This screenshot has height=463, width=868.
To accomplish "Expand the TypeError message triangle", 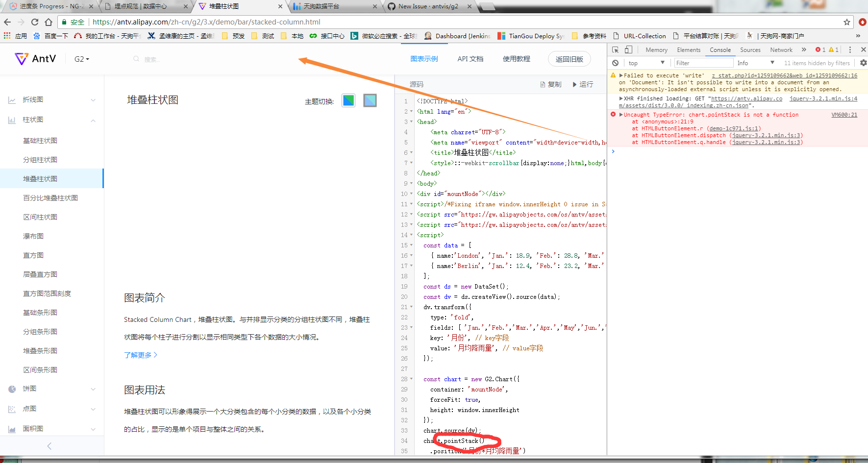I will click(x=621, y=115).
